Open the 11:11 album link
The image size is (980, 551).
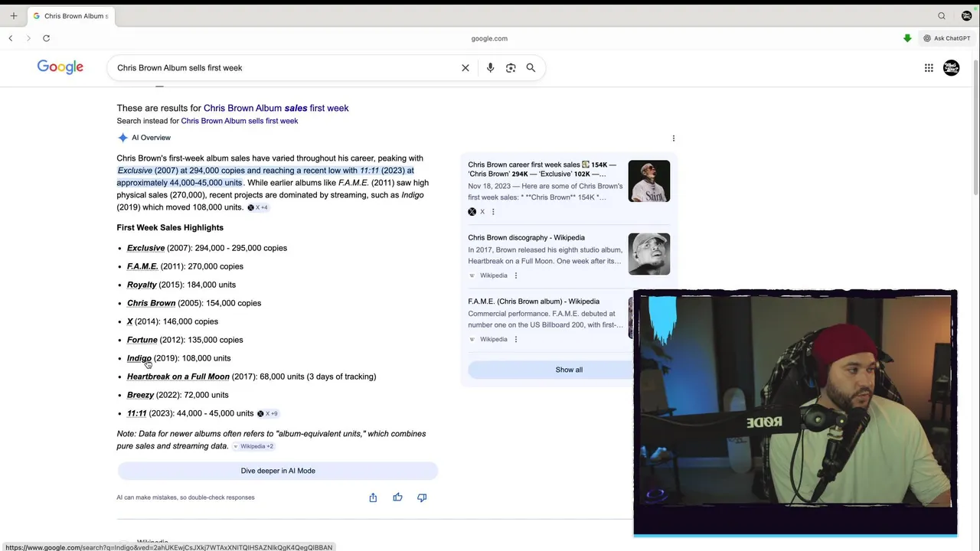click(x=136, y=413)
